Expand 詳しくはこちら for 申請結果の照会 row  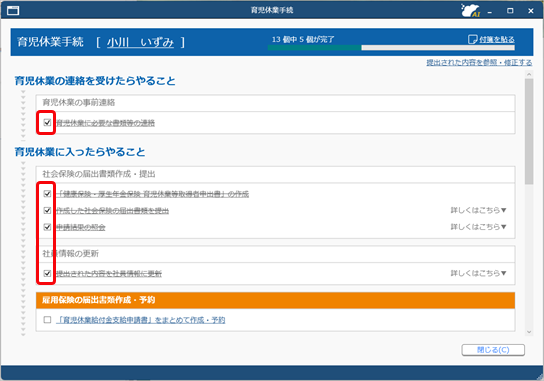click(x=478, y=227)
